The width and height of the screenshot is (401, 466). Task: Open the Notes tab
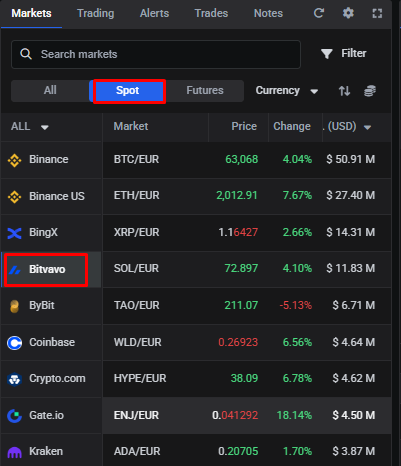point(268,13)
